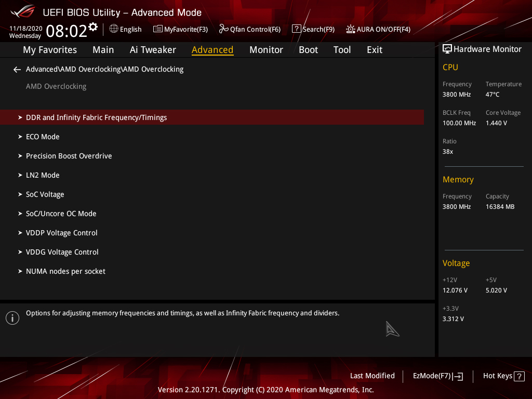Switch to EzMode(F7)

437,376
